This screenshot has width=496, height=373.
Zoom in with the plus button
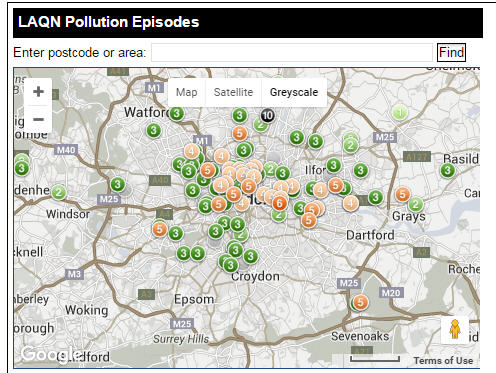38,91
